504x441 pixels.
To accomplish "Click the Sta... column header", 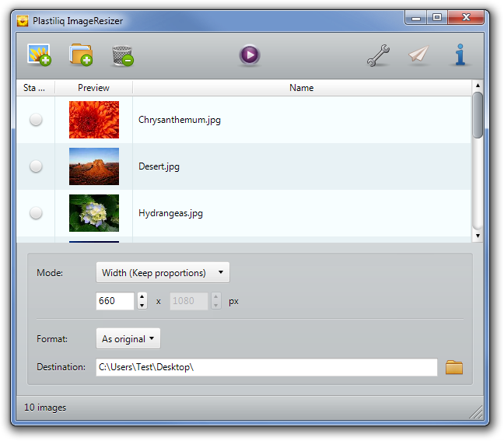I will click(34, 88).
